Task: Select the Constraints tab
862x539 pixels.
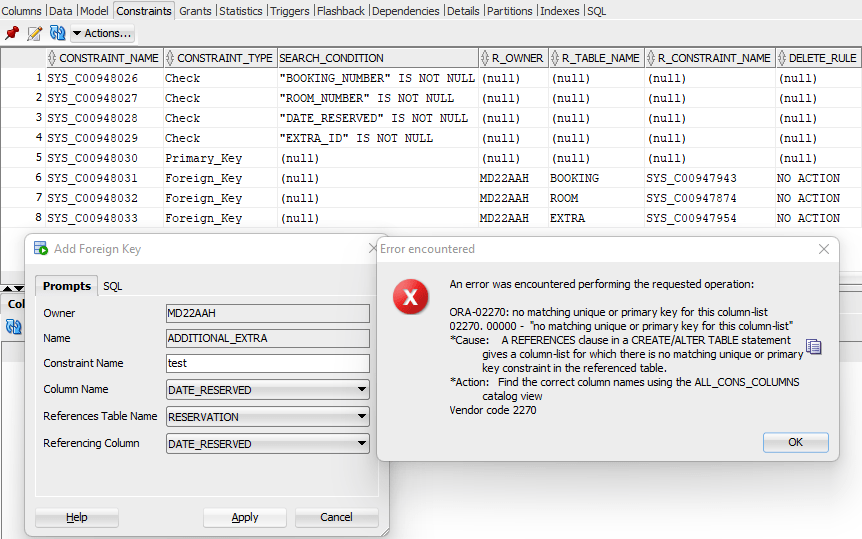Action: [x=144, y=11]
